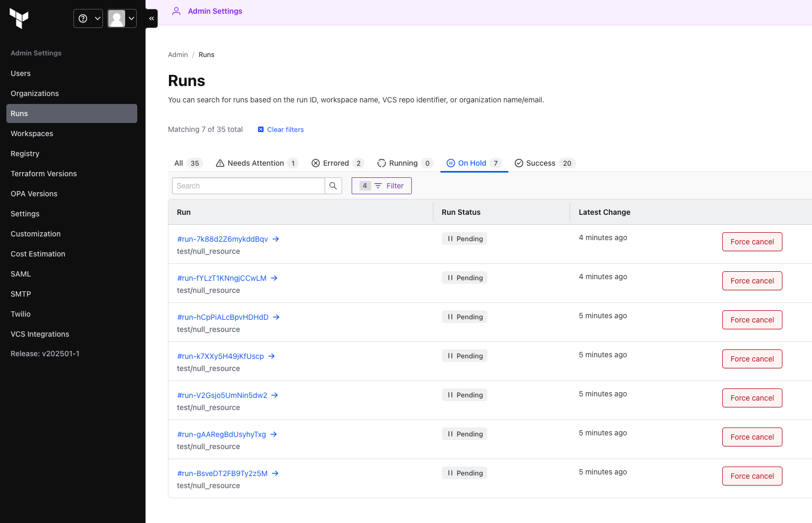Open Workspaces in the sidebar
The height and width of the screenshot is (523, 812).
click(32, 134)
